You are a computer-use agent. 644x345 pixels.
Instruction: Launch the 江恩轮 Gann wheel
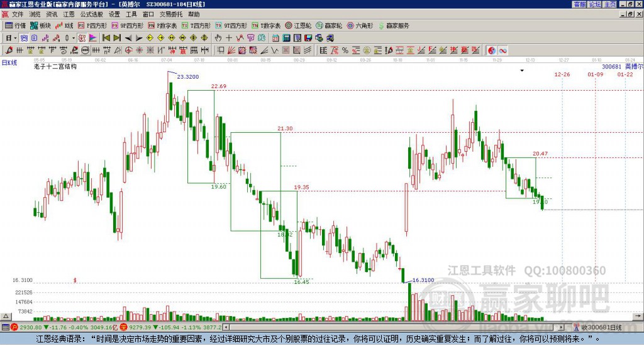(x=298, y=25)
